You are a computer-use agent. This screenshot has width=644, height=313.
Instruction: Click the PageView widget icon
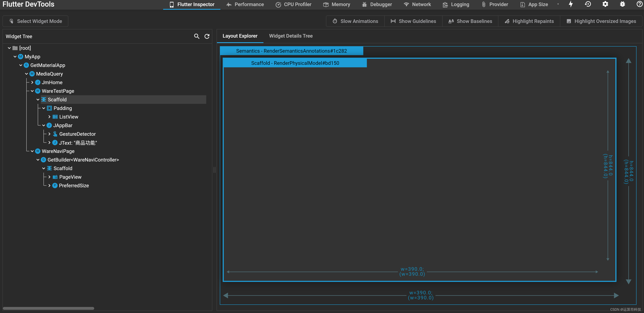[55, 177]
